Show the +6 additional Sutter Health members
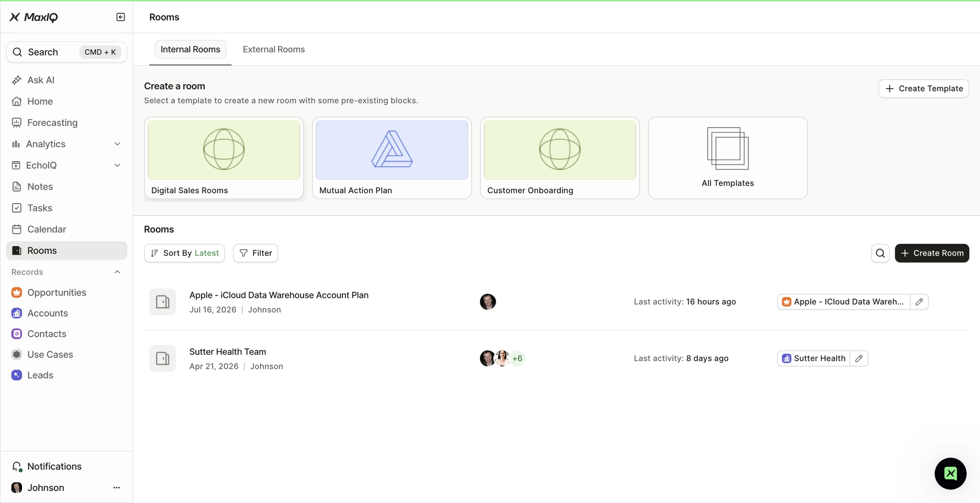Screen dimensions: 980x503 517,358
